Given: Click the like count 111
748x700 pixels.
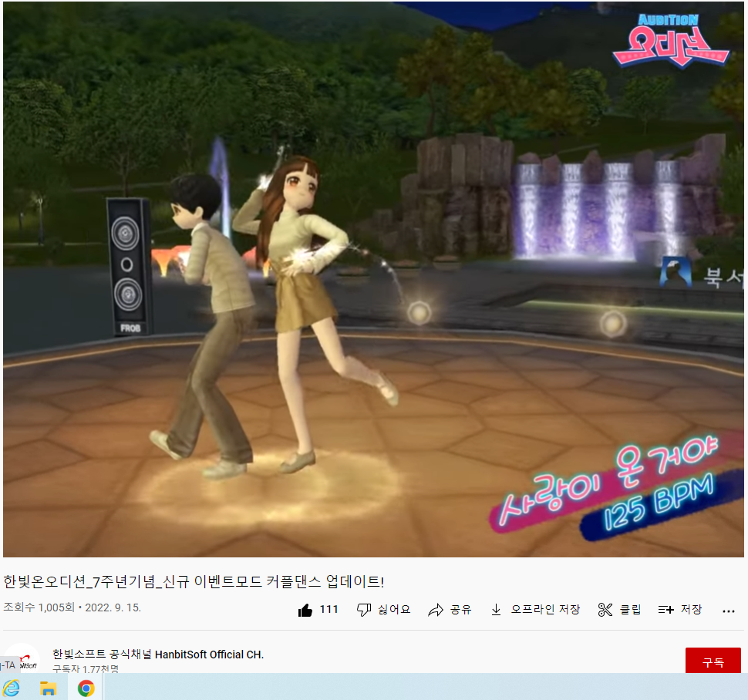Looking at the screenshot, I should 329,609.
